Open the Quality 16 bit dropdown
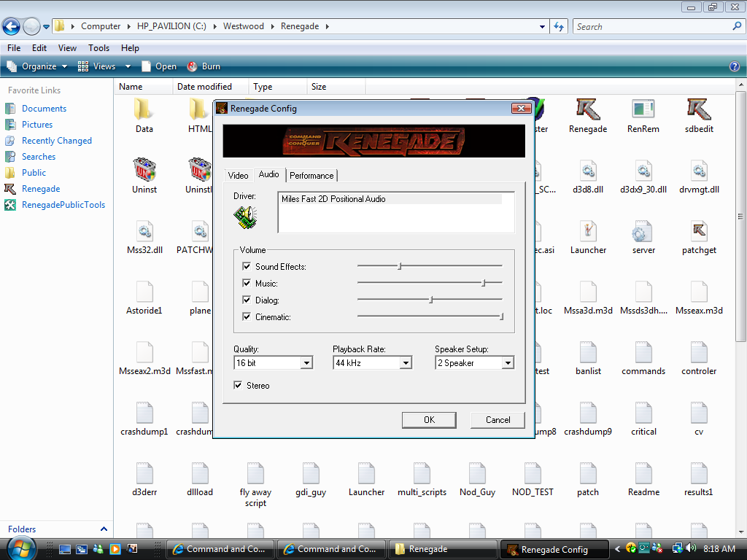The height and width of the screenshot is (560, 747). (x=306, y=363)
